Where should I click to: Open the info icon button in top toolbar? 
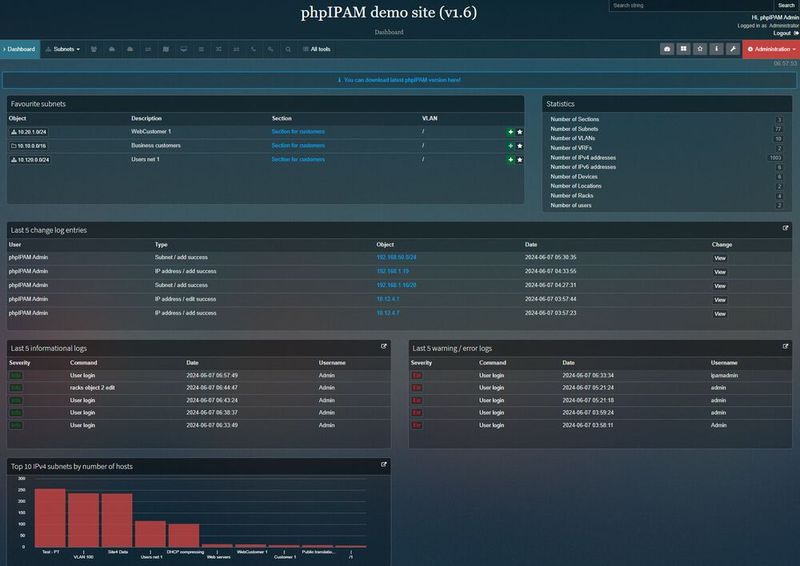click(716, 49)
